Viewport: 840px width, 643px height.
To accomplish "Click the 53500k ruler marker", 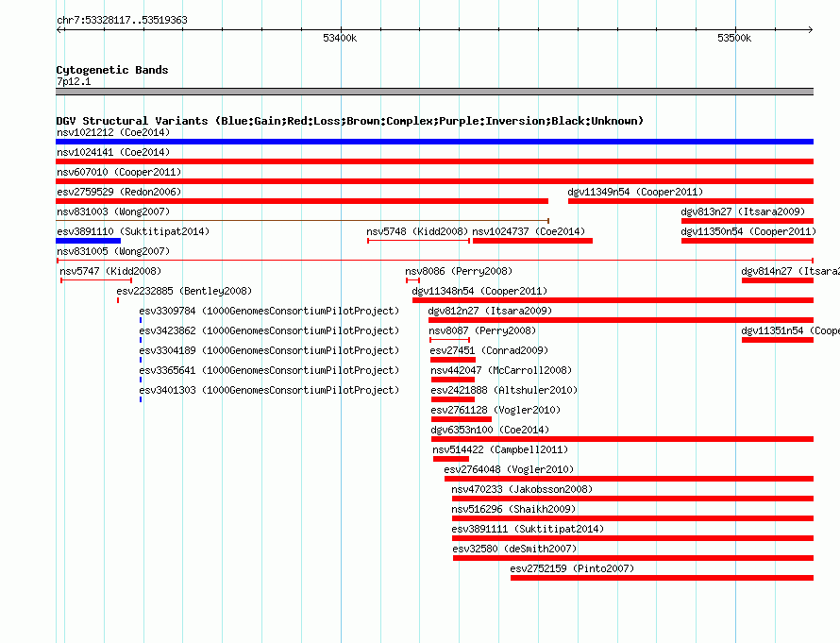I will [x=734, y=38].
